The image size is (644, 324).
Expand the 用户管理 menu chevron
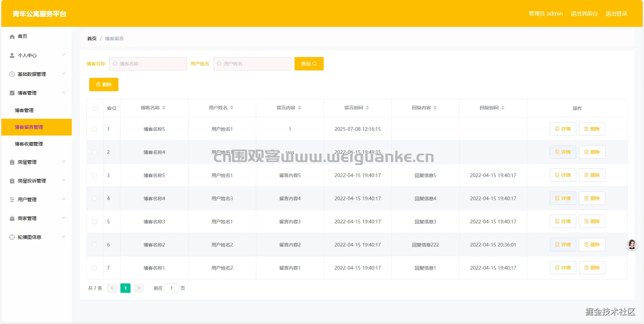[64, 199]
